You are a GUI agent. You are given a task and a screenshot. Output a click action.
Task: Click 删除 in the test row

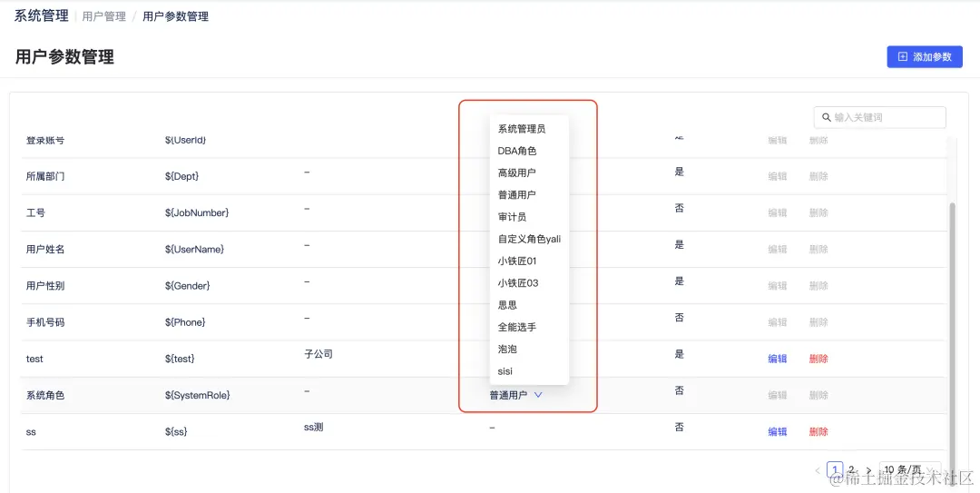click(818, 360)
